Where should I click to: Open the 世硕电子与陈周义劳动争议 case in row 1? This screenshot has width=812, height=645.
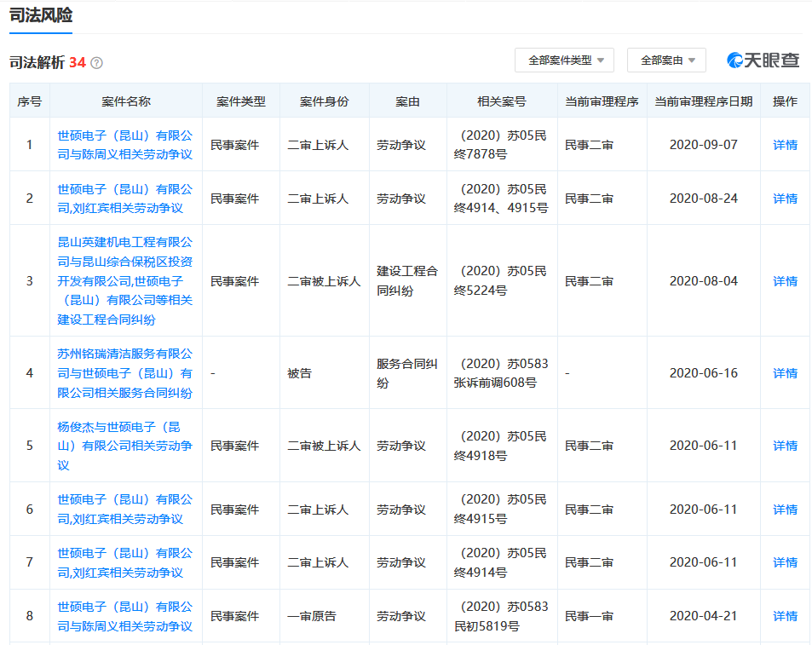(125, 145)
